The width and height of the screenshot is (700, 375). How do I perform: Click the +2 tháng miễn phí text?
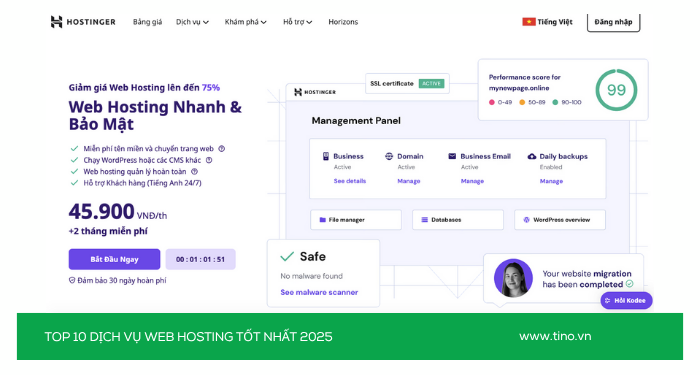pyautogui.click(x=108, y=231)
